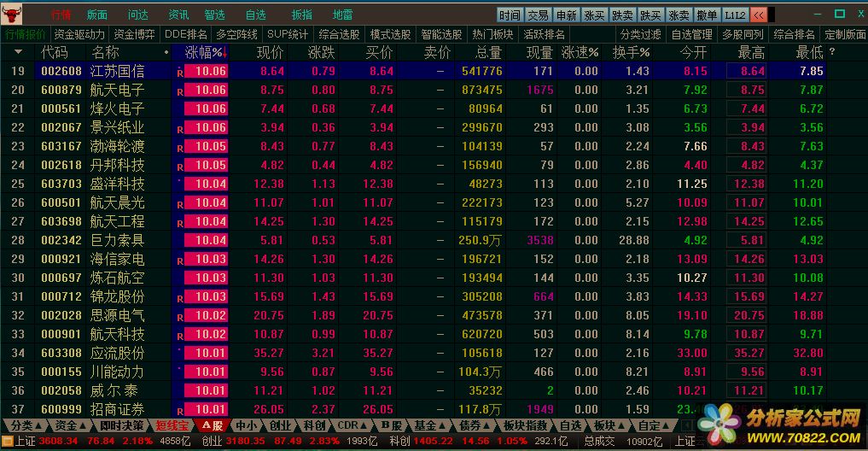Open the 多股同列 tab
This screenshot has width=868, height=451.
click(x=743, y=34)
